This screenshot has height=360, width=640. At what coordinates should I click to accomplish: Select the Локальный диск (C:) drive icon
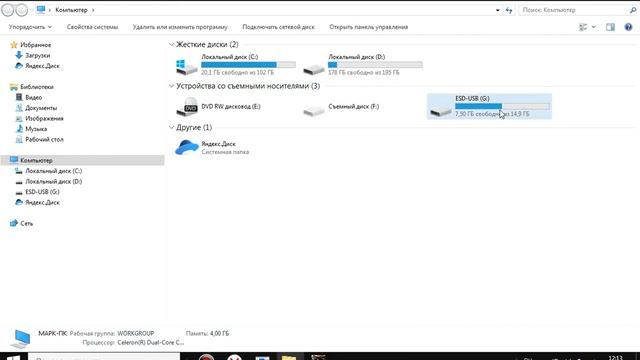coord(187,67)
